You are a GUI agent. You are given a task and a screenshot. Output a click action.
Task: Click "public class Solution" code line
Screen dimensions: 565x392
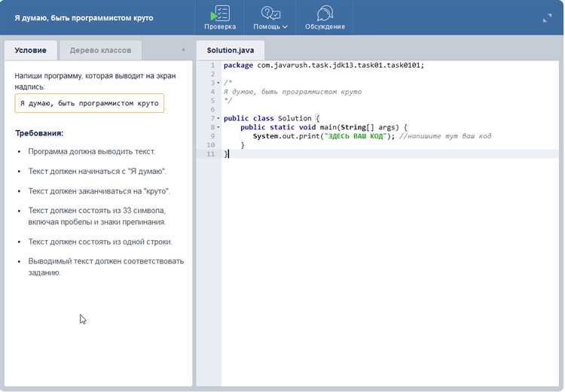click(271, 118)
